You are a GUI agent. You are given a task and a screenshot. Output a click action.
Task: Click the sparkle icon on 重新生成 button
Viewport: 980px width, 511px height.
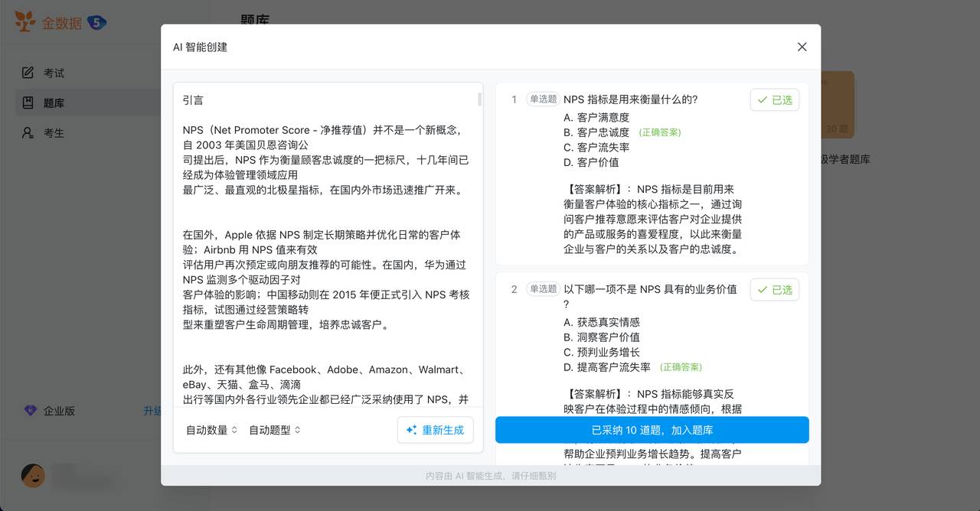[x=413, y=430]
